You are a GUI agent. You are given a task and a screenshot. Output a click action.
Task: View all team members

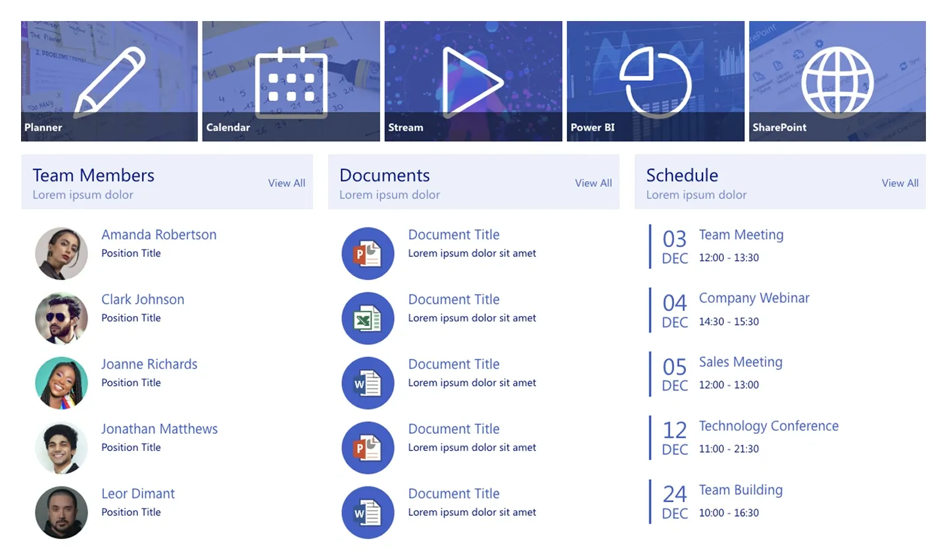pos(287,183)
